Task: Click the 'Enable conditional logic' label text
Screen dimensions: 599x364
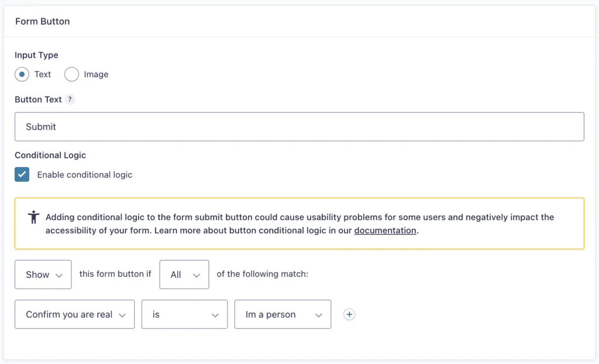Action: click(85, 175)
